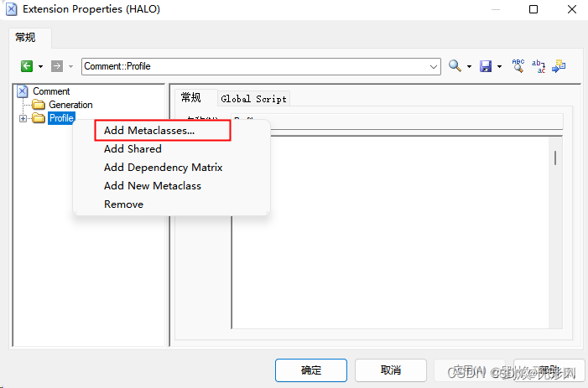Viewport: 588px width, 388px height.
Task: Switch to the Global Script tab
Action: click(x=253, y=99)
